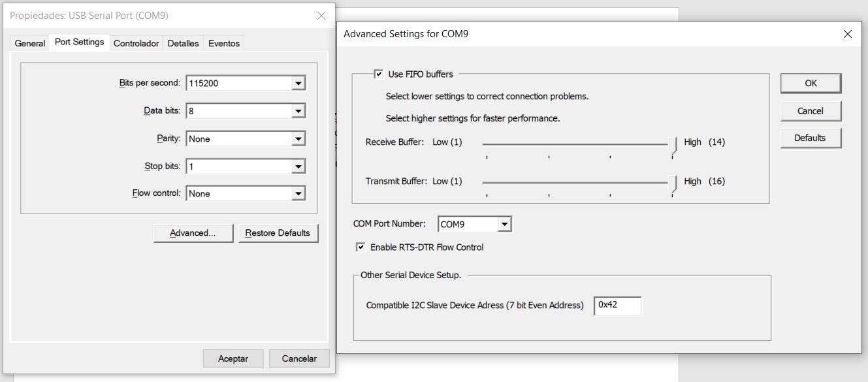Toggle the Use FIFO buffers checkbox
The width and height of the screenshot is (868, 382).
(x=378, y=74)
